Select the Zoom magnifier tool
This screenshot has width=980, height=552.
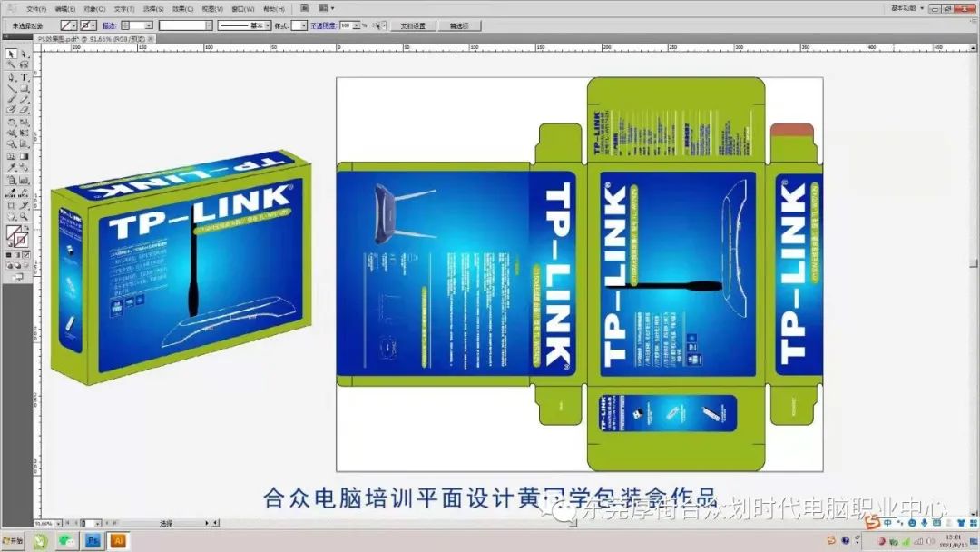[x=24, y=217]
